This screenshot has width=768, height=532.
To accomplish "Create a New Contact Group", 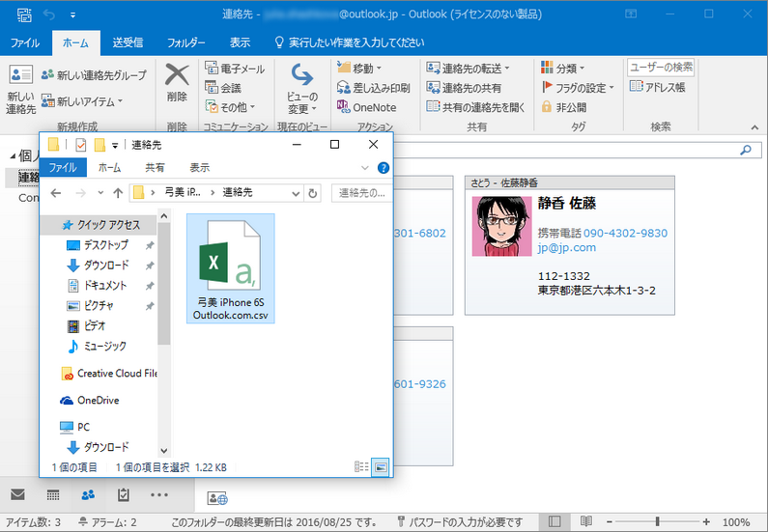I will pyautogui.click(x=94, y=75).
